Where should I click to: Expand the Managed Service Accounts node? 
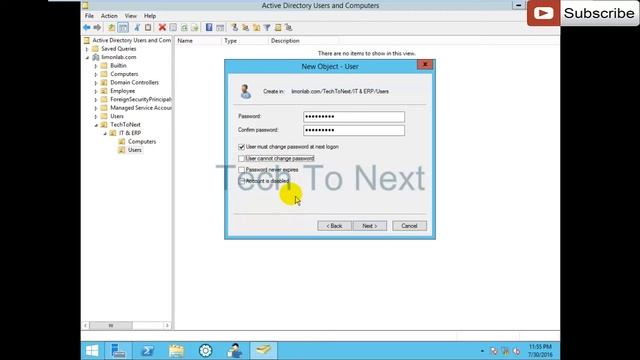click(x=96, y=108)
